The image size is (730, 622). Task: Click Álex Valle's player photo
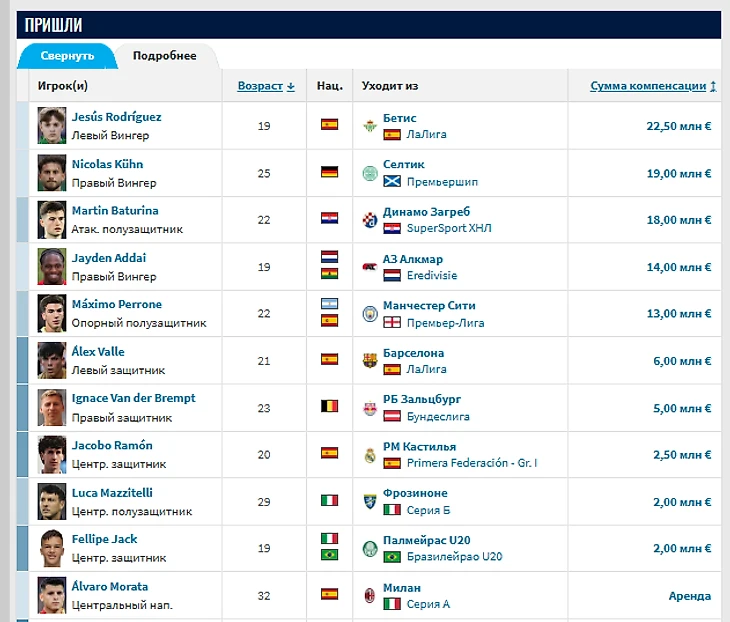(52, 361)
